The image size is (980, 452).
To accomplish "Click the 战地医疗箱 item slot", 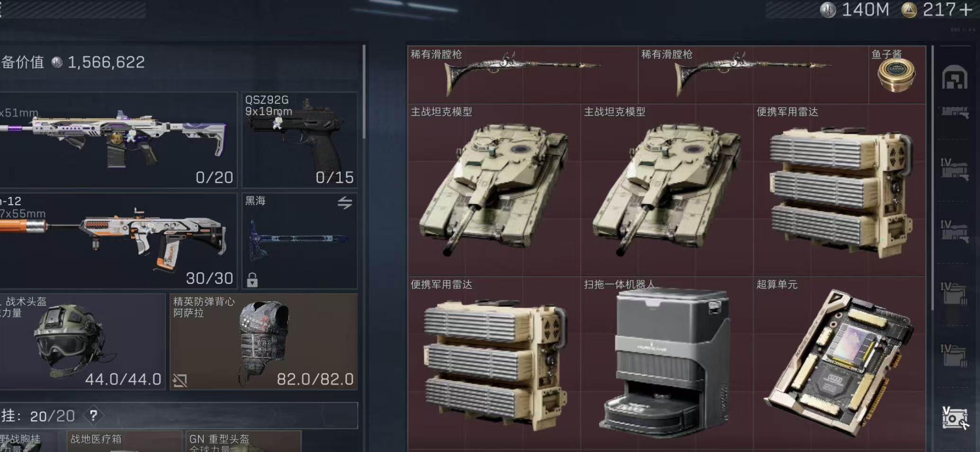I will tap(125, 441).
